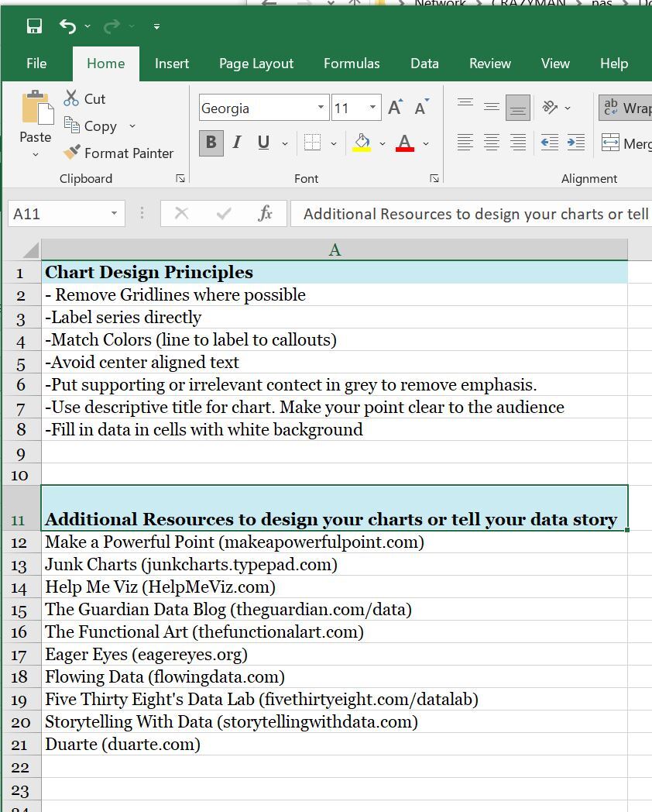Expand the Font Color dropdown arrow

pyautogui.click(x=426, y=143)
